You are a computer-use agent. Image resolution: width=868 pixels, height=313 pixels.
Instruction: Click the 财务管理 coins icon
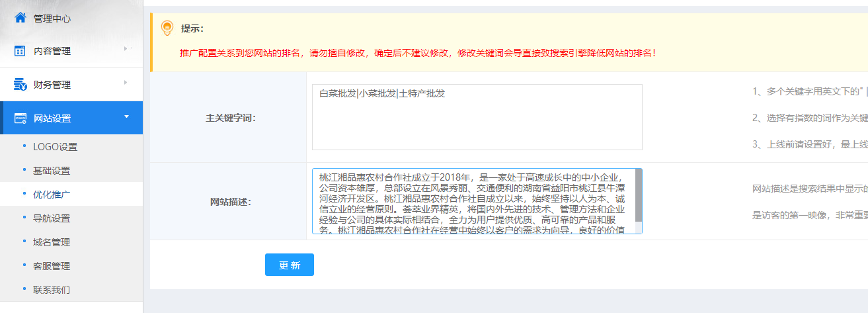tap(20, 85)
